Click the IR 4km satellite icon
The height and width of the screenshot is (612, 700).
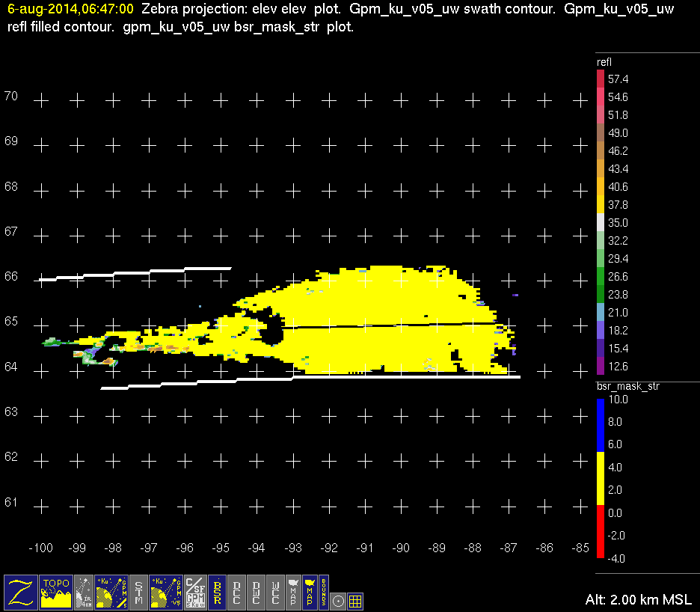click(85, 591)
